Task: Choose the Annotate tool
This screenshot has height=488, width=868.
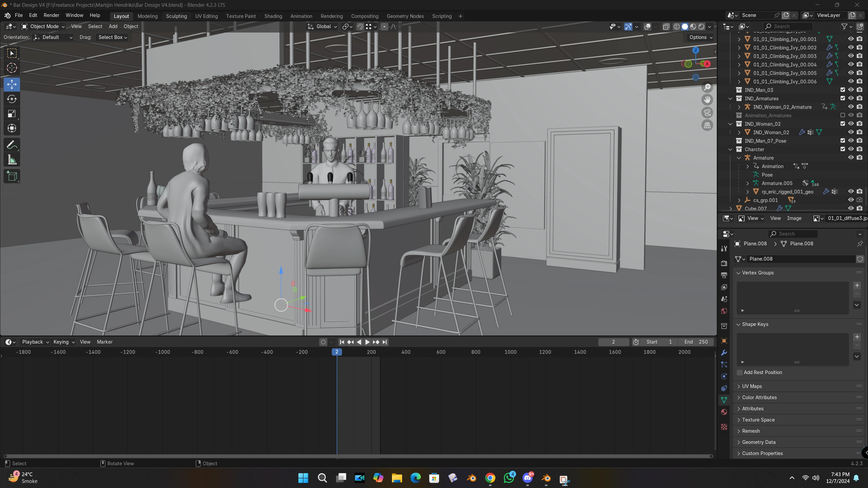Action: coord(12,145)
